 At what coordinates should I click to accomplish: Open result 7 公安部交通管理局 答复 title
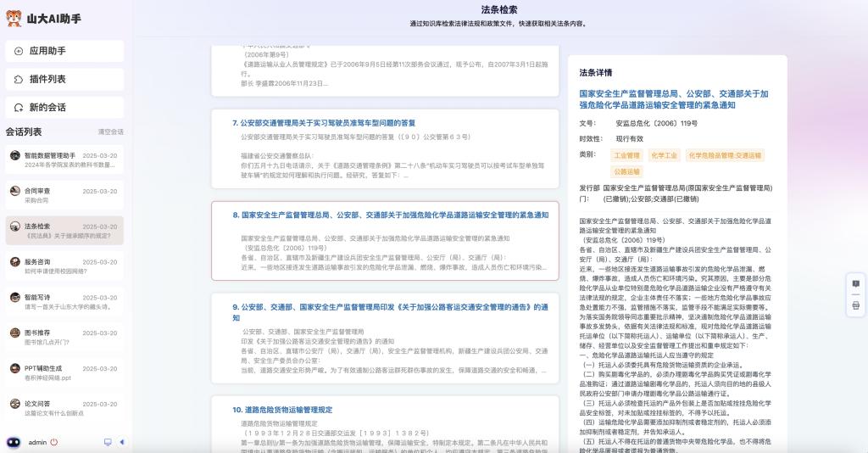point(324,123)
